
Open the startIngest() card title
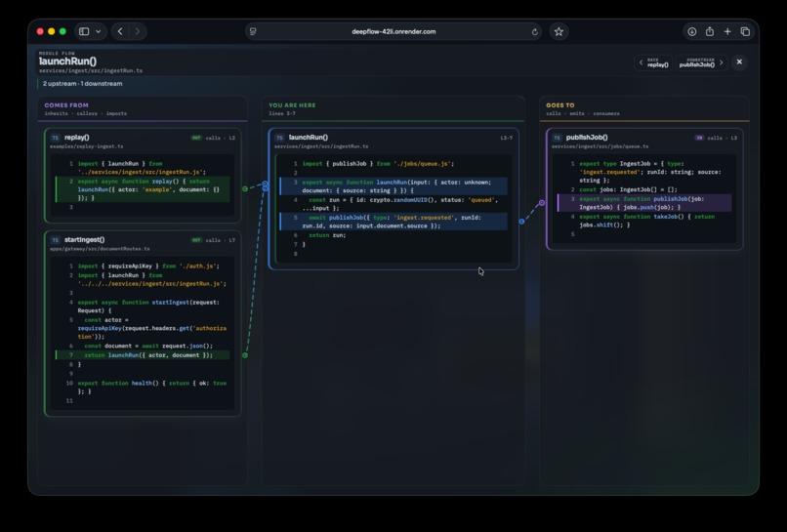[x=84, y=239]
